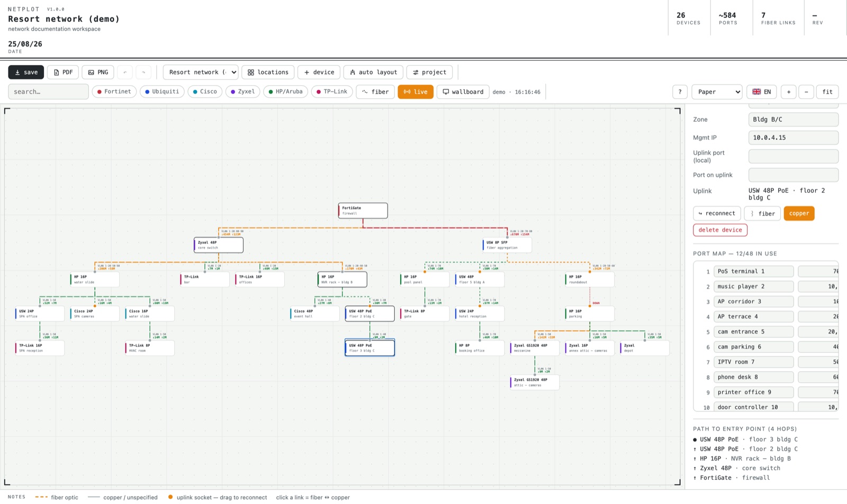Click the Port on uplink field
847x504 pixels.
(793, 175)
